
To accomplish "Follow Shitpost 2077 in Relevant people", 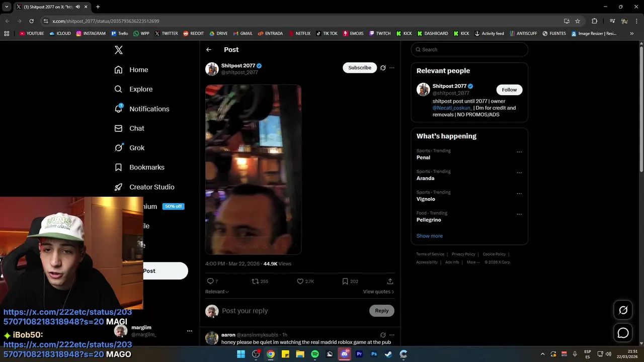I will click(509, 89).
